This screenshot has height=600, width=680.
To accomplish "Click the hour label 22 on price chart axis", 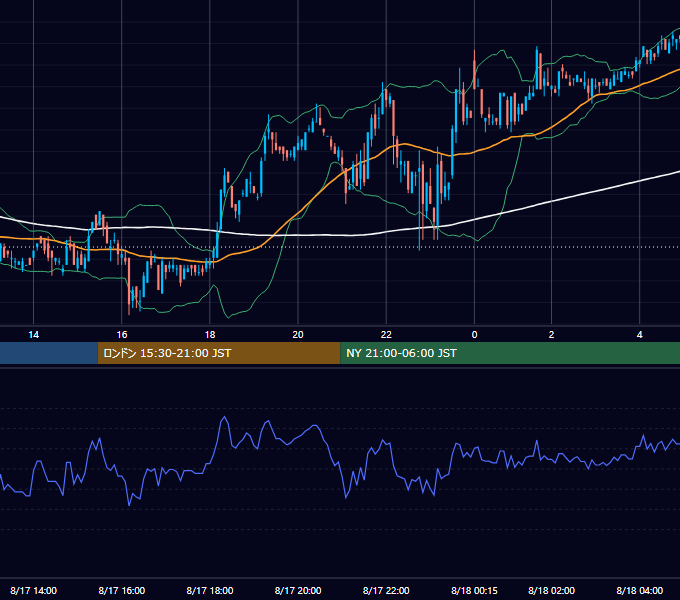I will [x=386, y=334].
